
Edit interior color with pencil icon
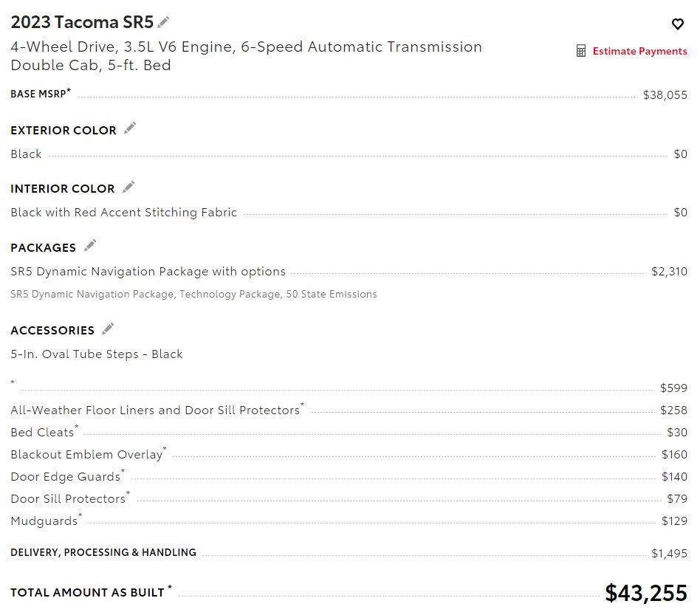coord(128,187)
